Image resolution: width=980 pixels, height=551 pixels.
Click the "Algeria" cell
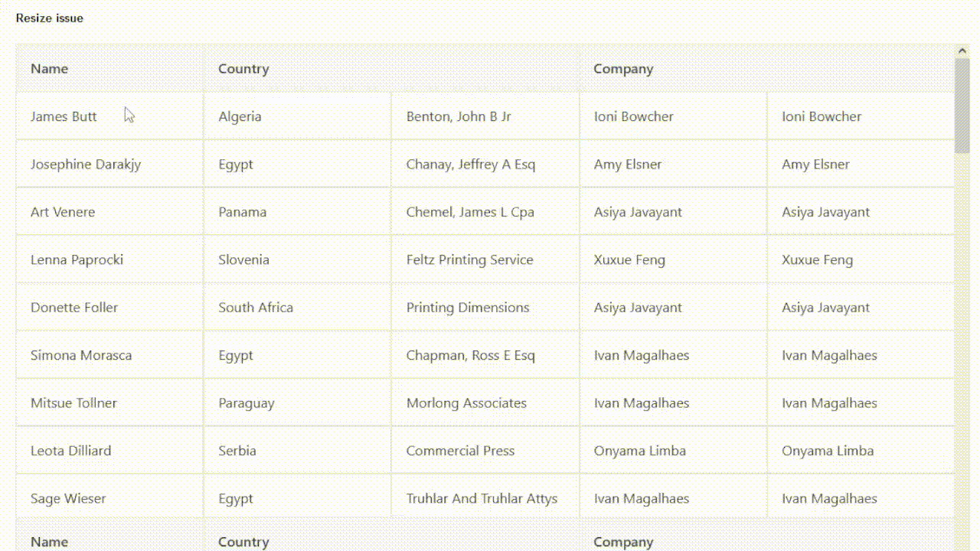(x=240, y=116)
